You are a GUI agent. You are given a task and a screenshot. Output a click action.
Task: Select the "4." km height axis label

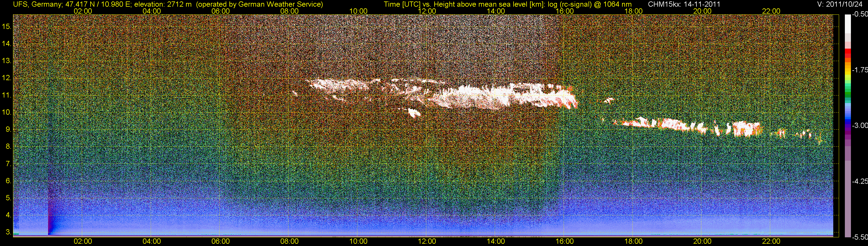[8, 215]
